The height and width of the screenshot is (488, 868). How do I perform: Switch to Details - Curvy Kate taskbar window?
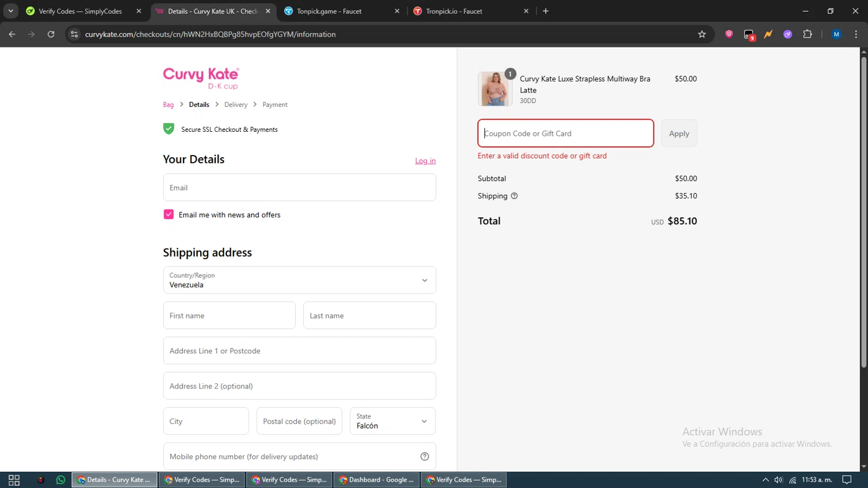pyautogui.click(x=115, y=480)
